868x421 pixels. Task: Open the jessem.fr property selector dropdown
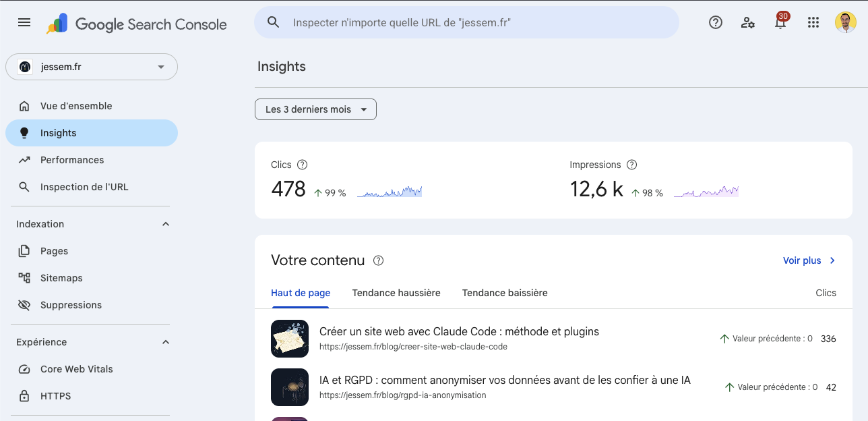coord(92,67)
